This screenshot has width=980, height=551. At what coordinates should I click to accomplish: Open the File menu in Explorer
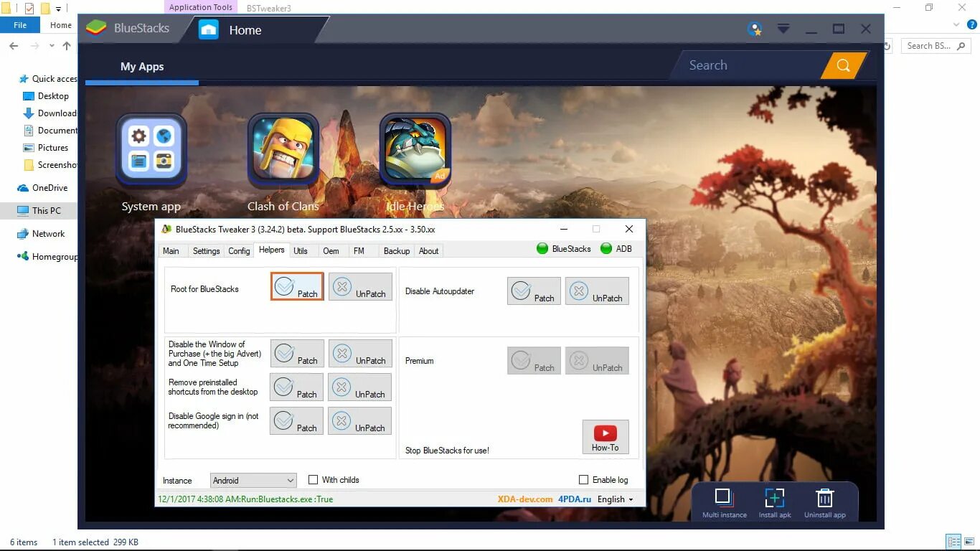20,25
